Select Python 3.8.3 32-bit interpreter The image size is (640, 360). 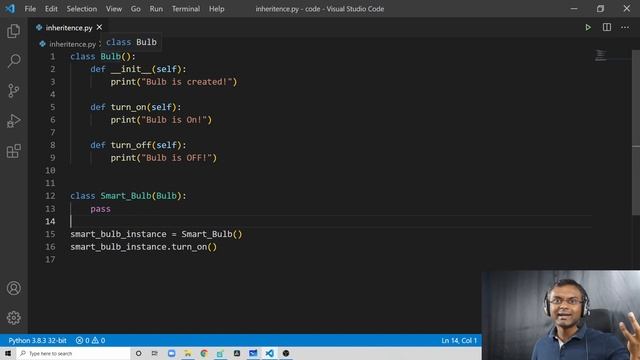point(37,340)
